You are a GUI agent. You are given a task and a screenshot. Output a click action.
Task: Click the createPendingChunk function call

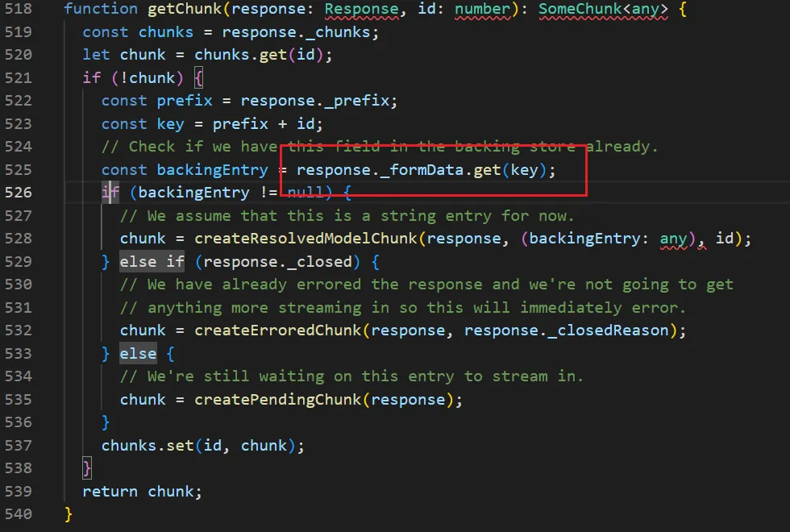pos(279,400)
